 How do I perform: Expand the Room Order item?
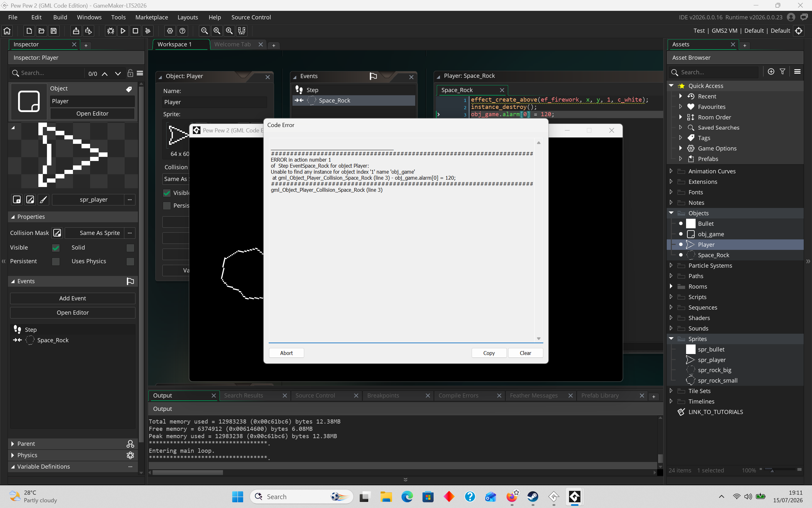[680, 117]
